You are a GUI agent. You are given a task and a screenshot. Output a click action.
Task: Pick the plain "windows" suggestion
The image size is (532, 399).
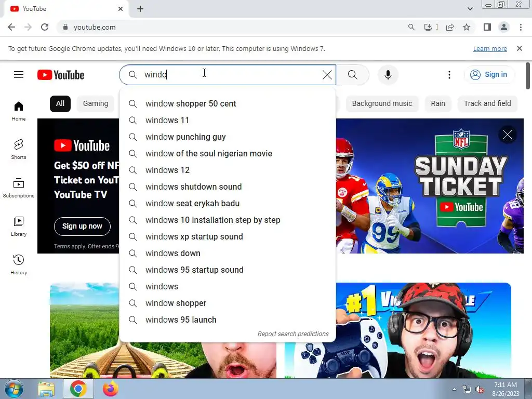[x=228, y=286]
